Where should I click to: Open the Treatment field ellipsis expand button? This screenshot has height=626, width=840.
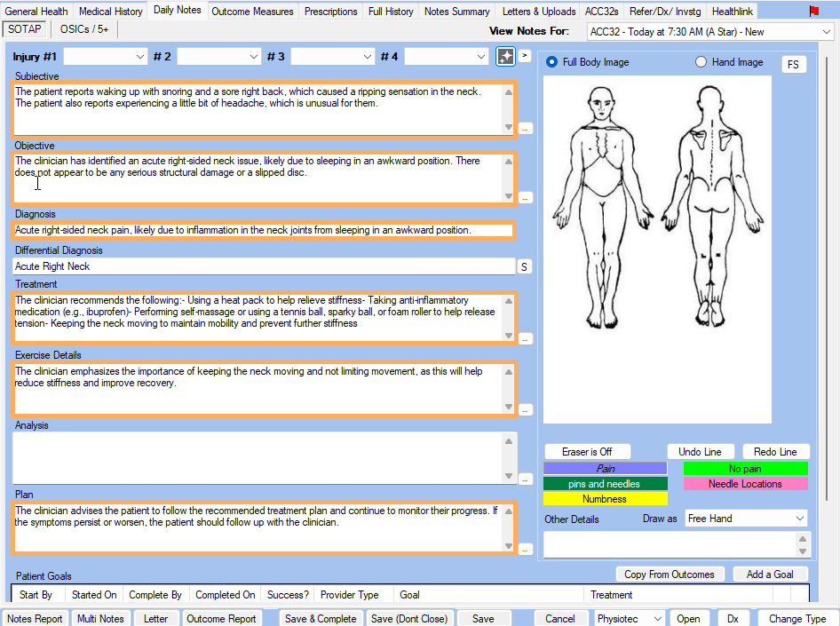tap(526, 338)
